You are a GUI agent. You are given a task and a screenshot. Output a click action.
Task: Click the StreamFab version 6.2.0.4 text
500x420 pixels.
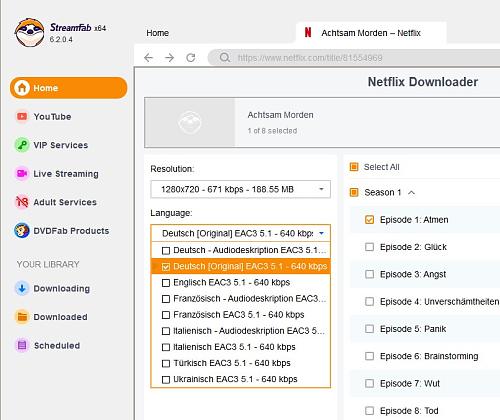61,39
